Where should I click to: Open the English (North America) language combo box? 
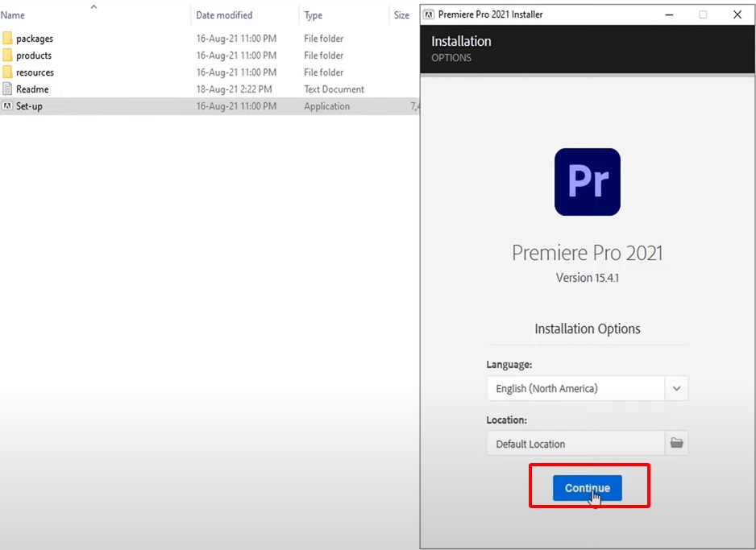[575, 388]
